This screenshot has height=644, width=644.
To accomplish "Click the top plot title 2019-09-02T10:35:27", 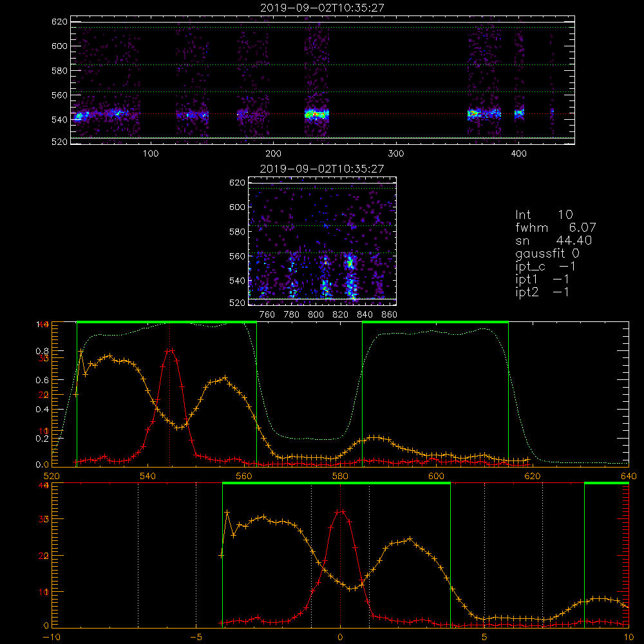I will [323, 8].
